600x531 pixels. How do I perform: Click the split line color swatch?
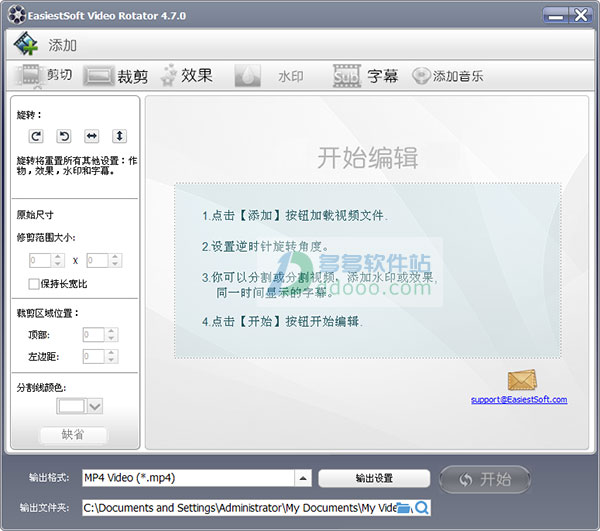72,406
